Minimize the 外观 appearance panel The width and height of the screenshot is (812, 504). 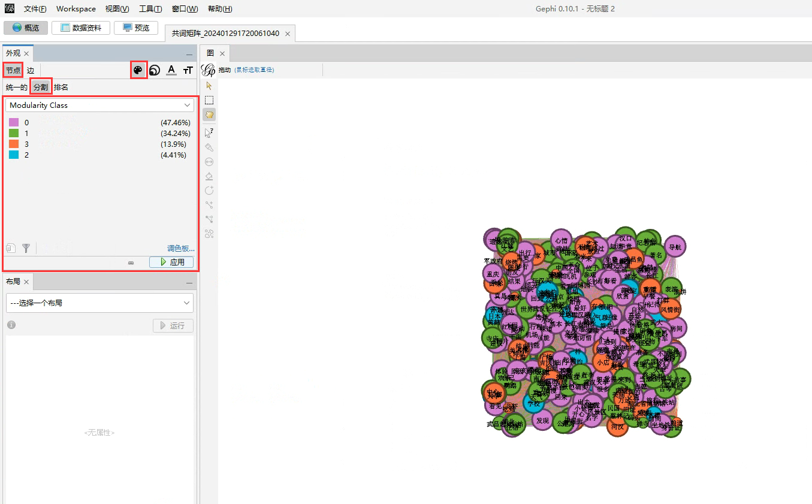(189, 55)
